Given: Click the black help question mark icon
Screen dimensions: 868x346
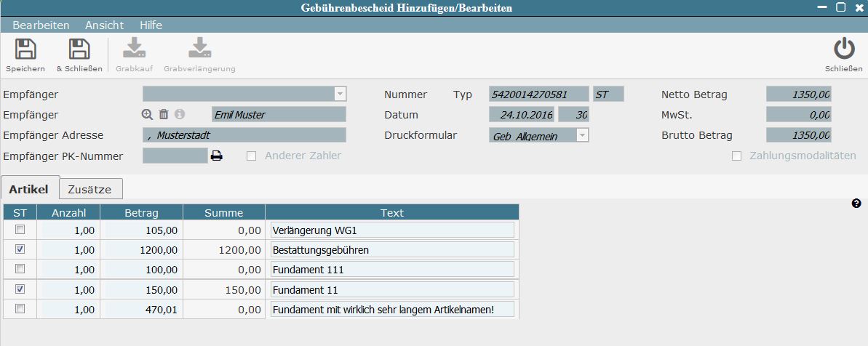Looking at the screenshot, I should 856,204.
